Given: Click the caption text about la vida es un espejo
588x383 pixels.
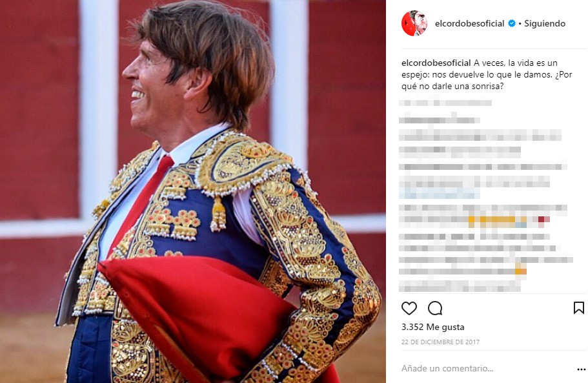Looking at the screenshot, I should point(487,74).
